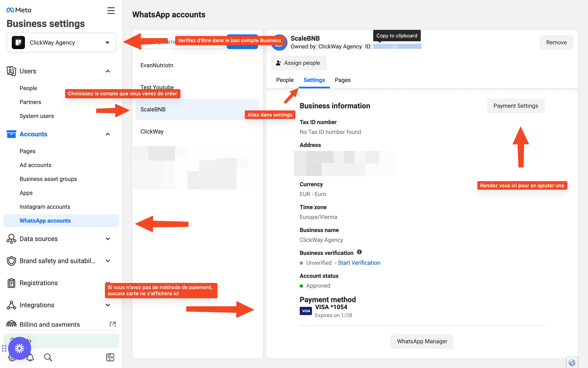Click the Assign people button
This screenshot has height=368, width=588.
click(x=299, y=63)
